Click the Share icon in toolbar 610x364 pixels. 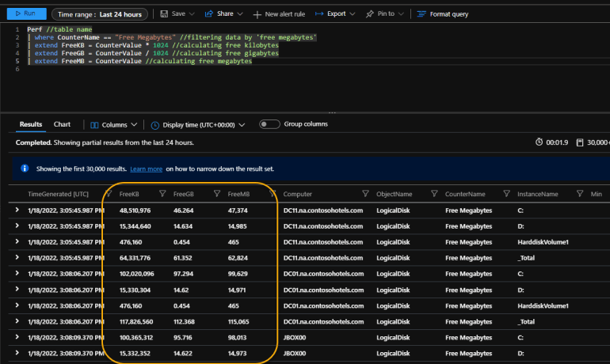coord(208,14)
